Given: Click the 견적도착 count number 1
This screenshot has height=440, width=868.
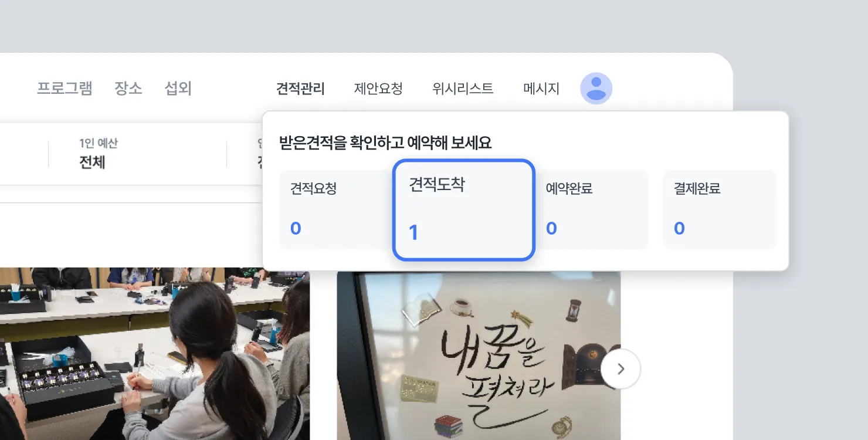Looking at the screenshot, I should (x=413, y=233).
